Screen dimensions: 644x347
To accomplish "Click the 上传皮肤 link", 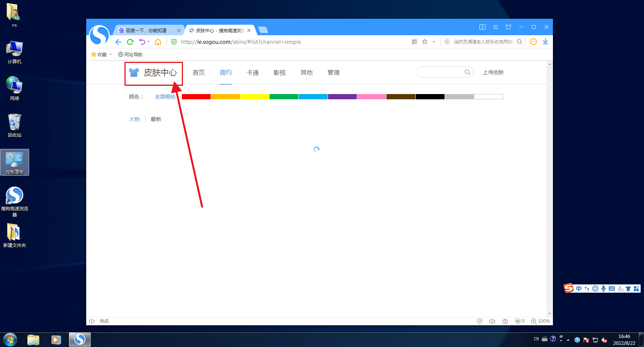I will tap(493, 72).
